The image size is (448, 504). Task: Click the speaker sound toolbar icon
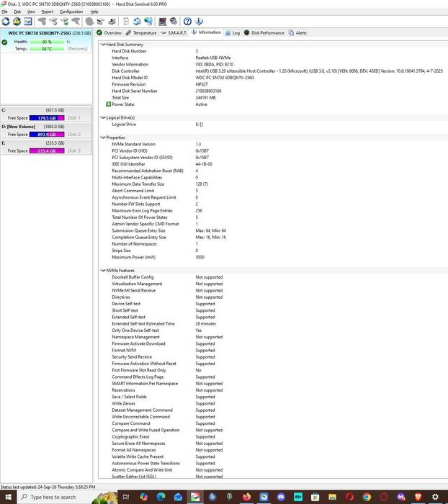point(174,22)
